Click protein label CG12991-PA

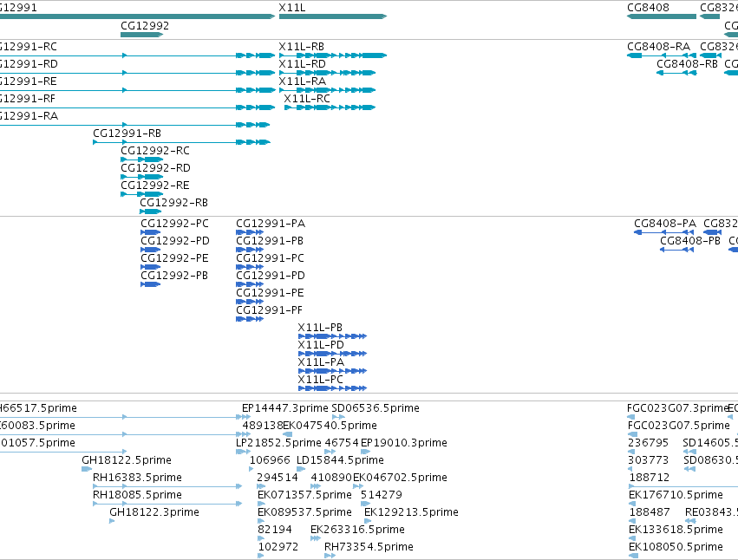[x=271, y=224]
